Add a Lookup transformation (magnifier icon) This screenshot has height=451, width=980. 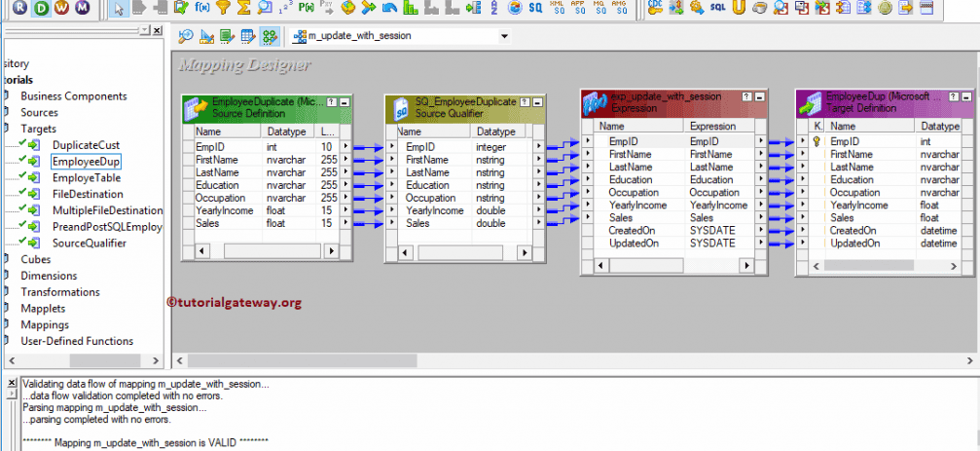pyautogui.click(x=265, y=8)
